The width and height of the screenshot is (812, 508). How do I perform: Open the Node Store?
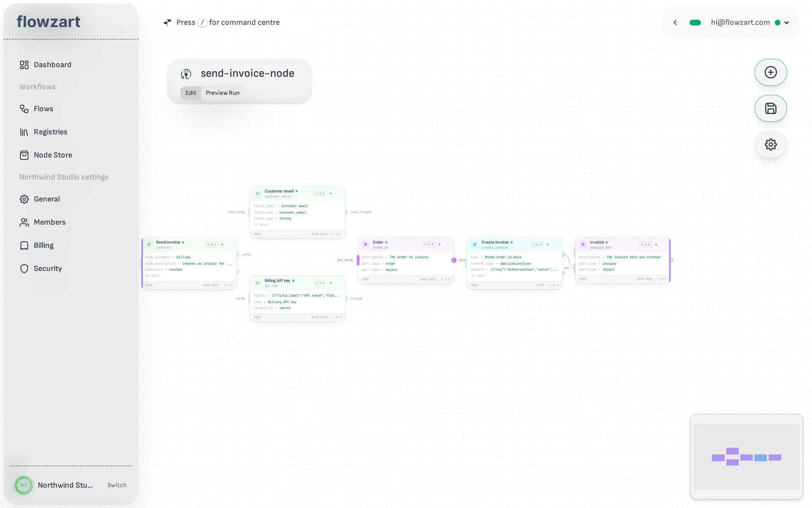[46, 155]
